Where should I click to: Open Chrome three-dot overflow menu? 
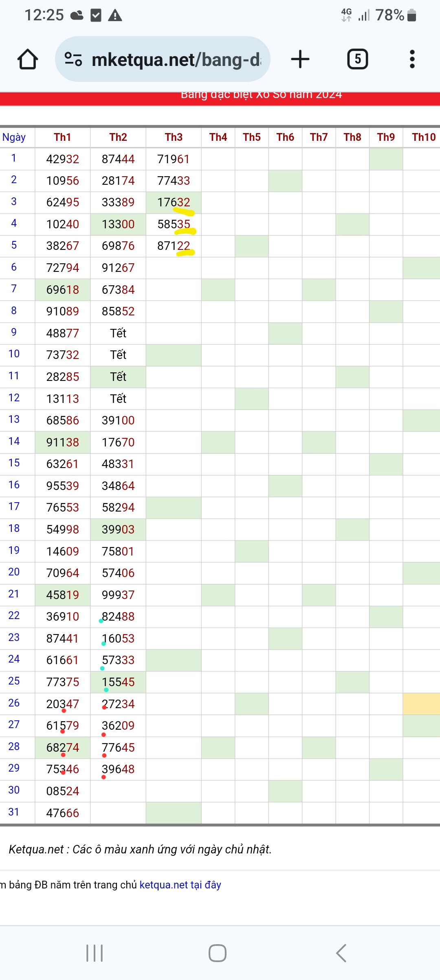pyautogui.click(x=412, y=59)
